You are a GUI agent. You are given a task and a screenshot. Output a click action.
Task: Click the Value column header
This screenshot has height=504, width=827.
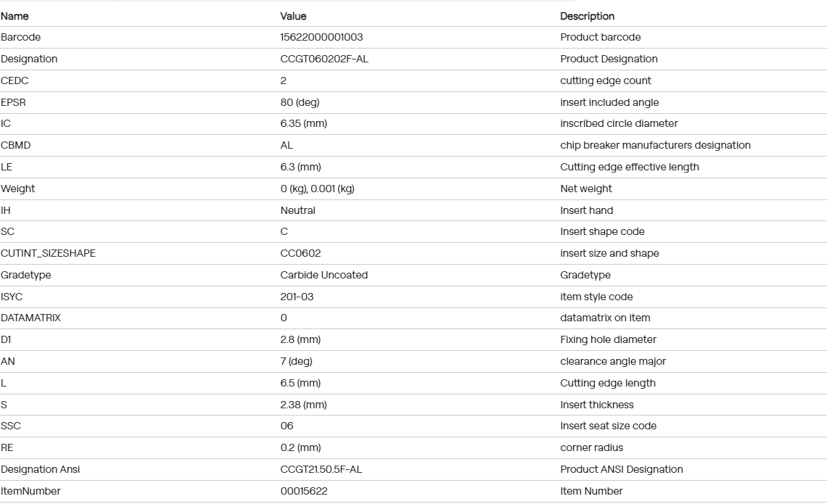[293, 17]
